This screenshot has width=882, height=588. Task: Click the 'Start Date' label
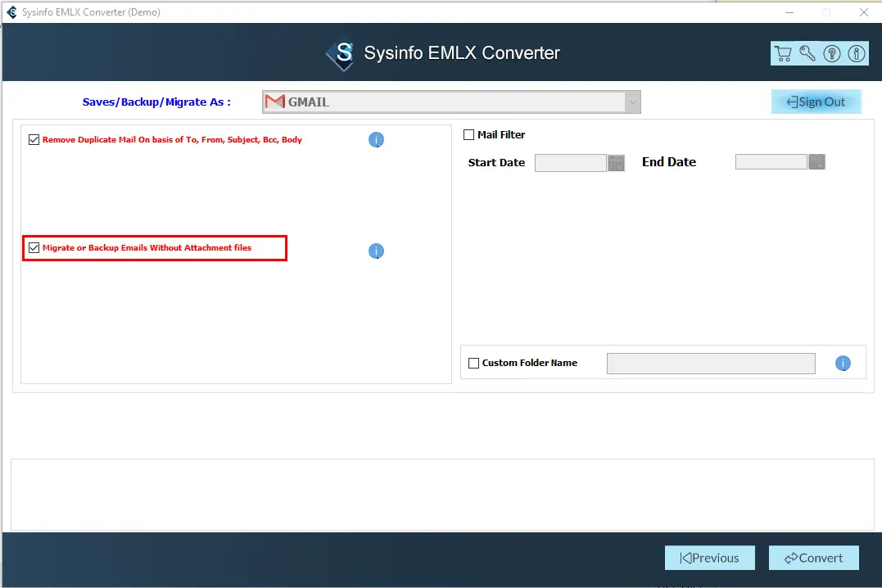[x=496, y=163]
